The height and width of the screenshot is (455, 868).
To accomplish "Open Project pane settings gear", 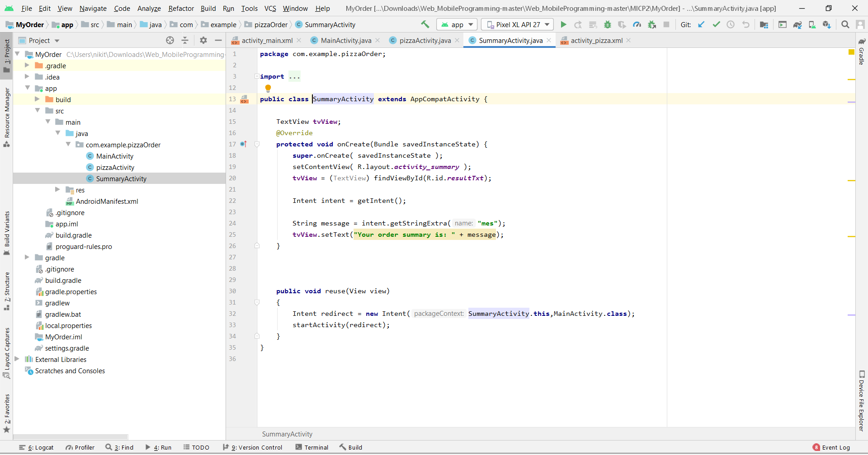I will pos(203,40).
